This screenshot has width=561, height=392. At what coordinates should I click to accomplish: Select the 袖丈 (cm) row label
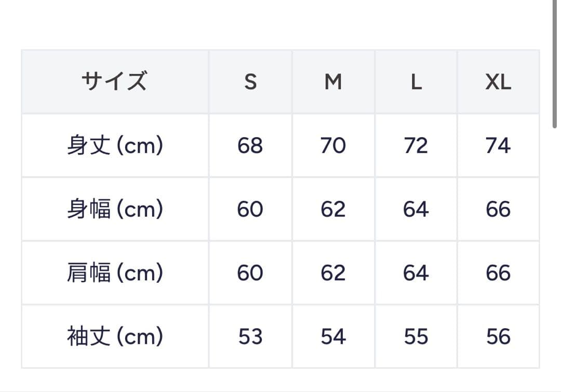pyautogui.click(x=115, y=337)
